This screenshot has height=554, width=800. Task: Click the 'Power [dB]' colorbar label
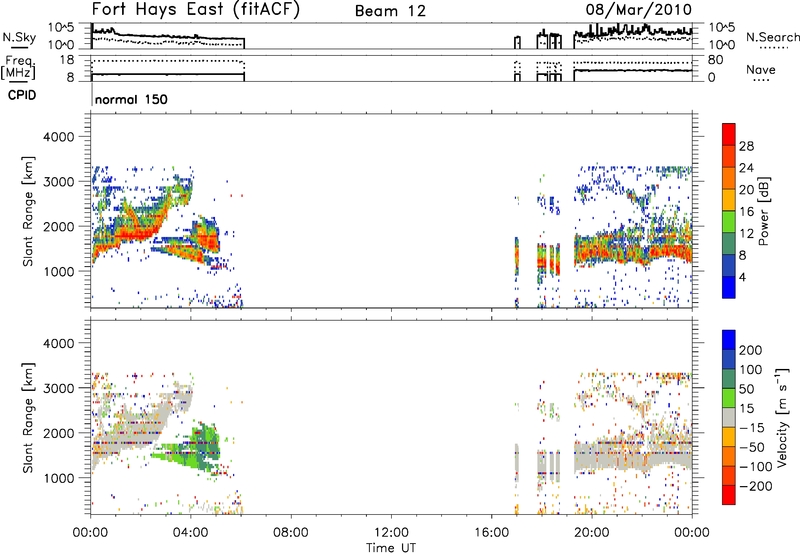763,211
